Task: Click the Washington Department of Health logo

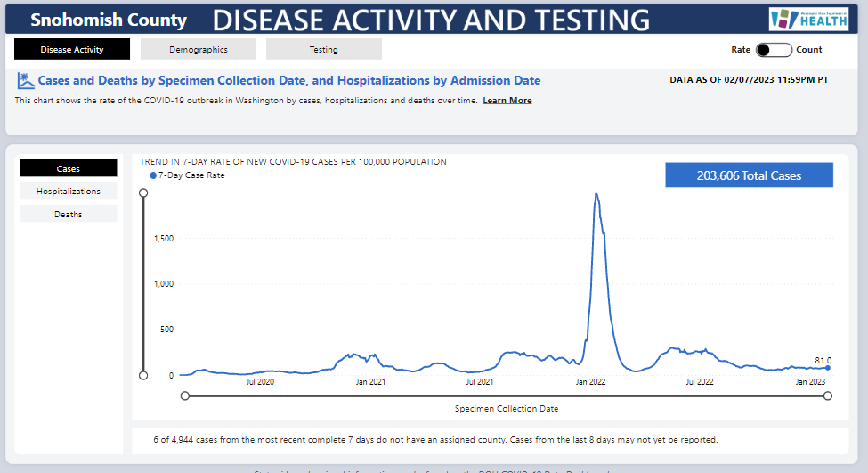Action: point(808,19)
